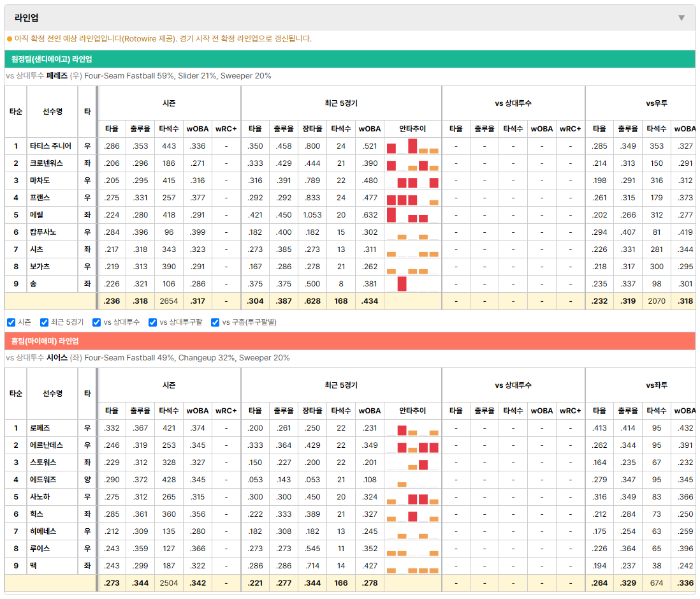This screenshot has width=700, height=599.
Task: Click 사노하 hit trend bar chart
Action: pyautogui.click(x=412, y=497)
